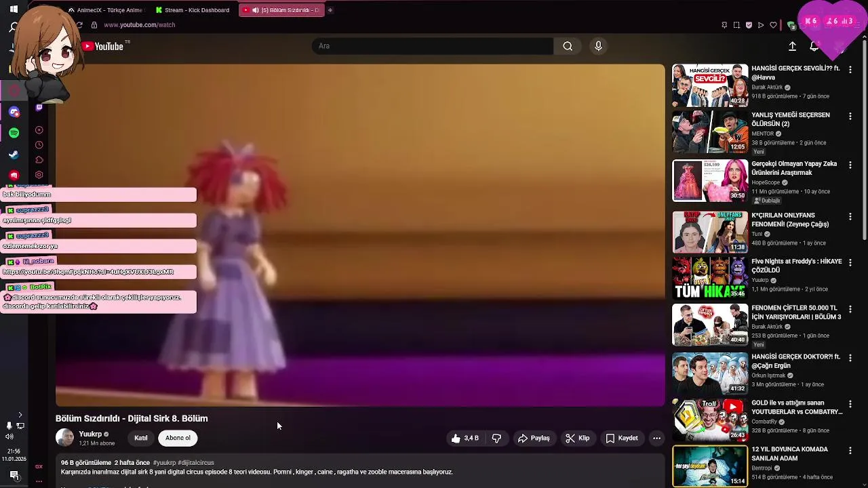Open the Yuukrp channel name link

(x=90, y=434)
